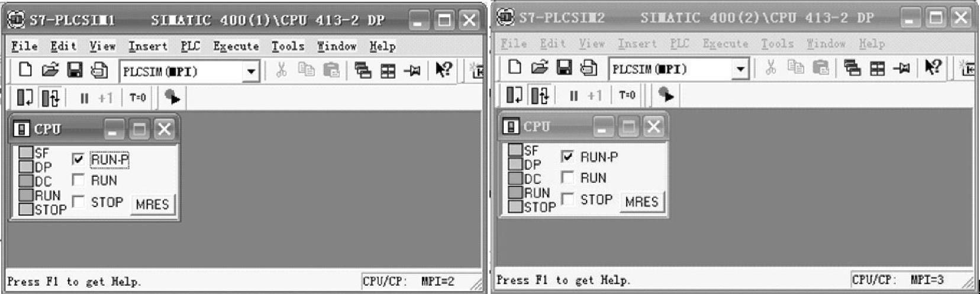Image resolution: width=980 pixels, height=294 pixels.
Task: Reset timers T=0 in S7-PLCSIM2
Action: tap(627, 95)
